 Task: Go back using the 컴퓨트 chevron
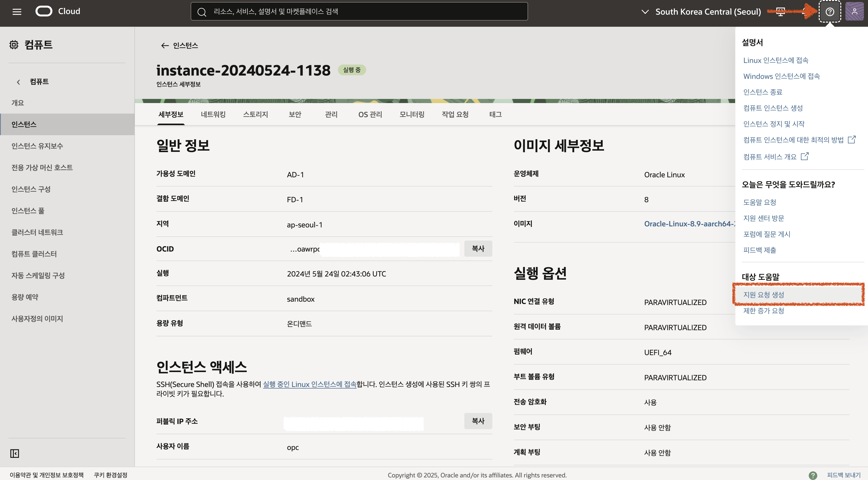(19, 82)
